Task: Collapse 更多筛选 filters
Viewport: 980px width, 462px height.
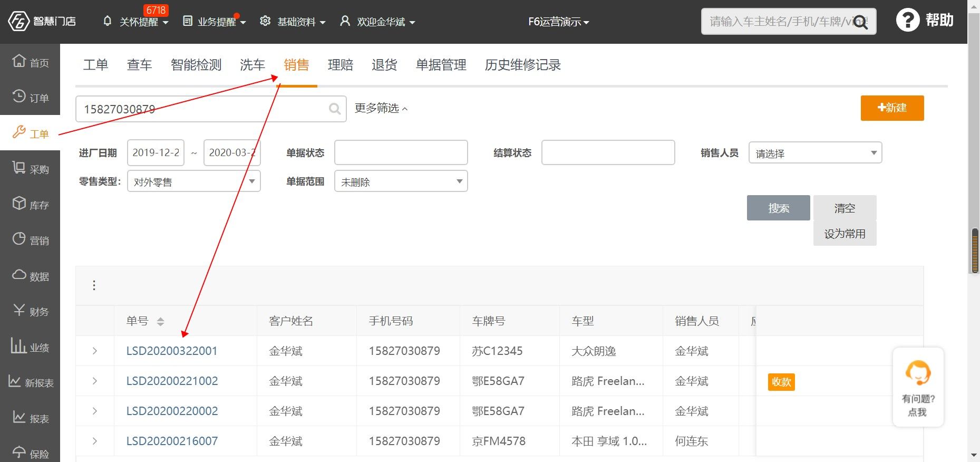Action: pyautogui.click(x=381, y=108)
